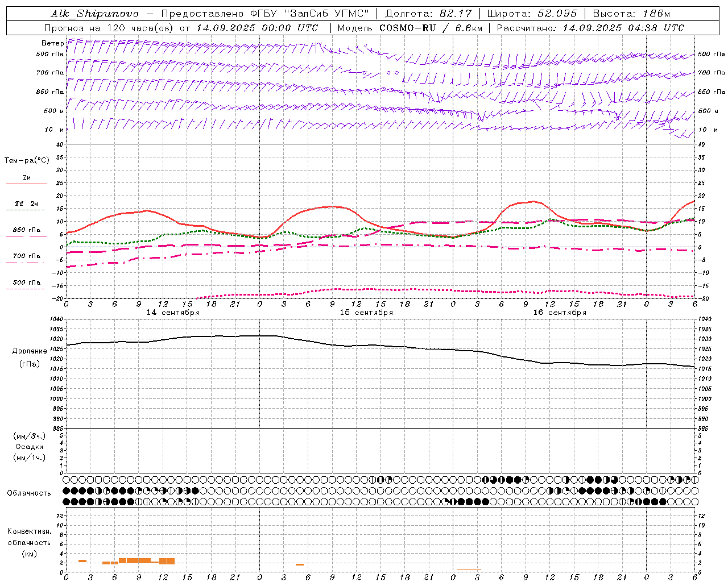Viewport: 728px width, 582px height.
Task: Click the (мм/1ч.) precipitation unit label
Action: [29, 458]
